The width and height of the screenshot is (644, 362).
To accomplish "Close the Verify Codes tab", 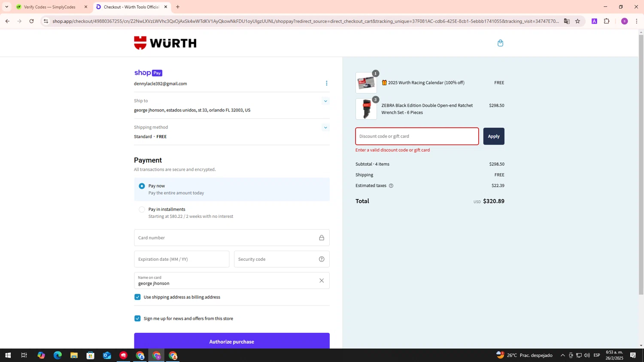I will pyautogui.click(x=85, y=7).
